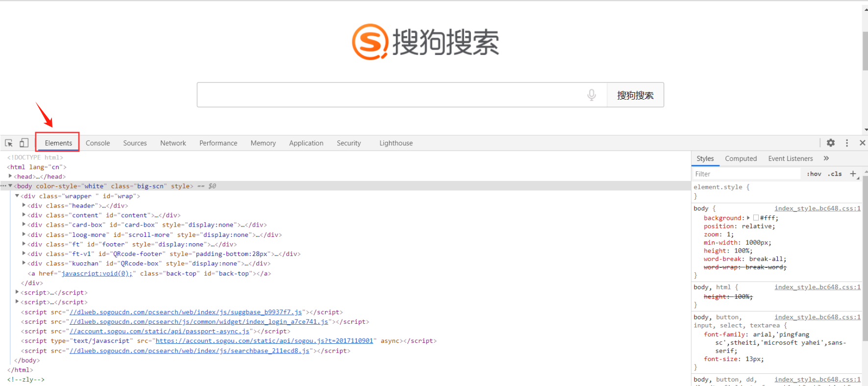This screenshot has width=868, height=386.
Task: Expand the background shorthand property triangle
Action: [748, 218]
